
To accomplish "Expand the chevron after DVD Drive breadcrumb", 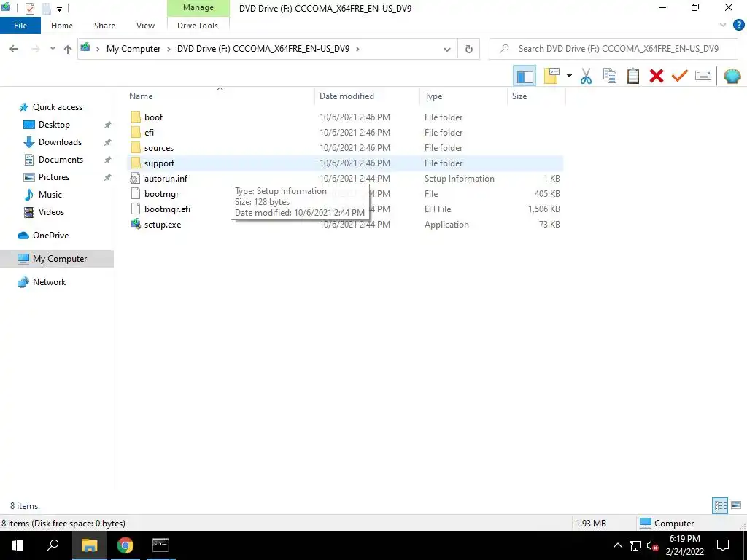I will [x=357, y=49].
